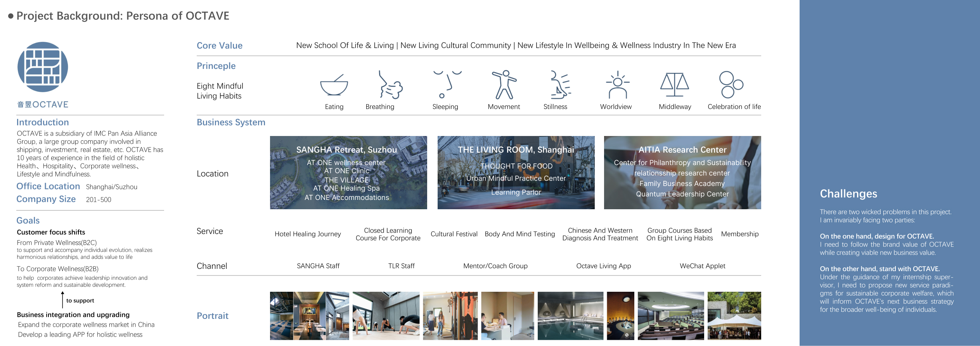Click the 'Challenges' heading in blue panel

(848, 194)
